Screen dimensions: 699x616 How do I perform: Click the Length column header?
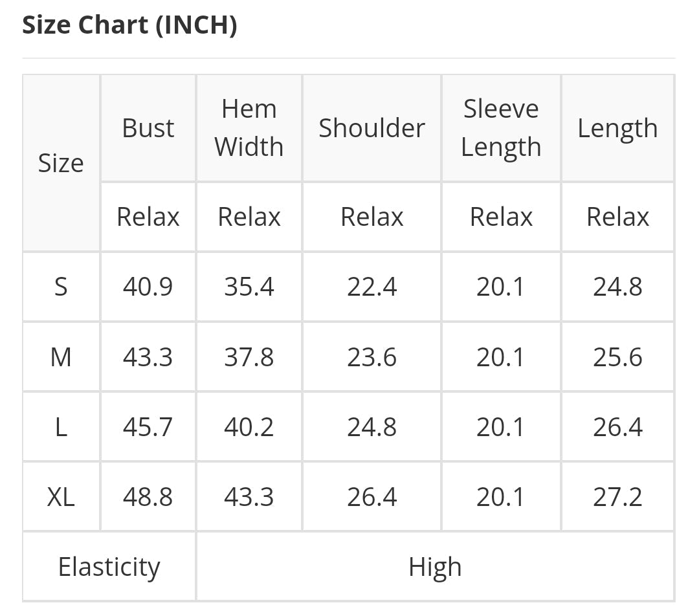[x=617, y=128]
